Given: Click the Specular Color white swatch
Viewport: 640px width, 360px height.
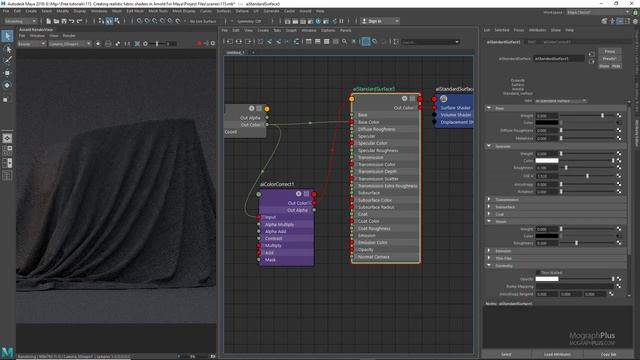Looking at the screenshot, I should tap(547, 160).
